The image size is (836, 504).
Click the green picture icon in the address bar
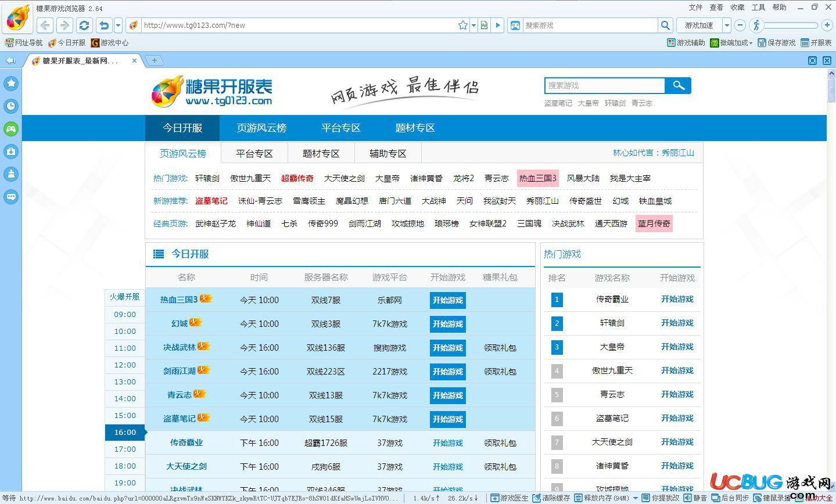click(484, 25)
